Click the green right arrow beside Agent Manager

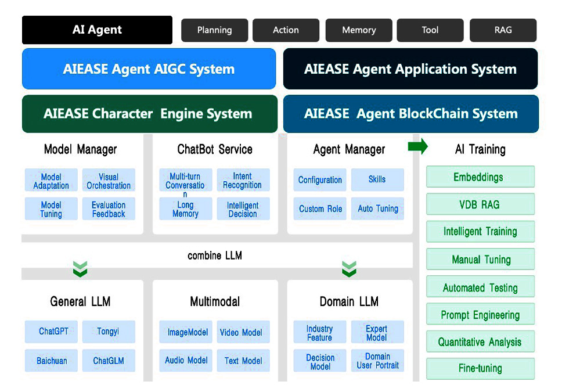coord(417,146)
